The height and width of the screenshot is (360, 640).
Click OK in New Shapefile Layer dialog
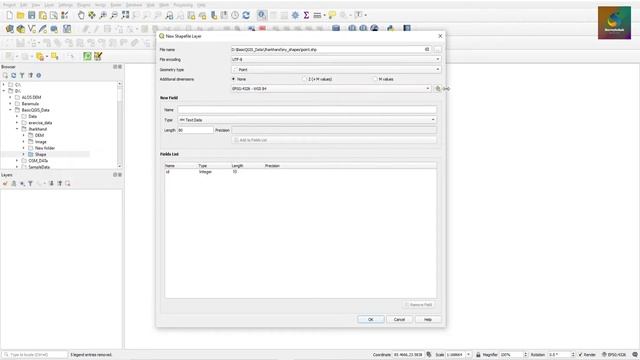click(371, 320)
